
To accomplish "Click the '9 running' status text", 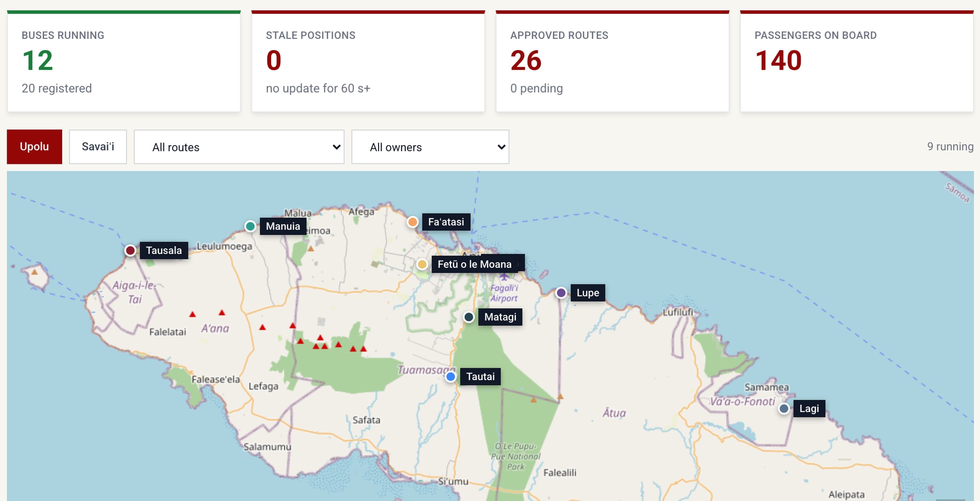I will pyautogui.click(x=950, y=146).
